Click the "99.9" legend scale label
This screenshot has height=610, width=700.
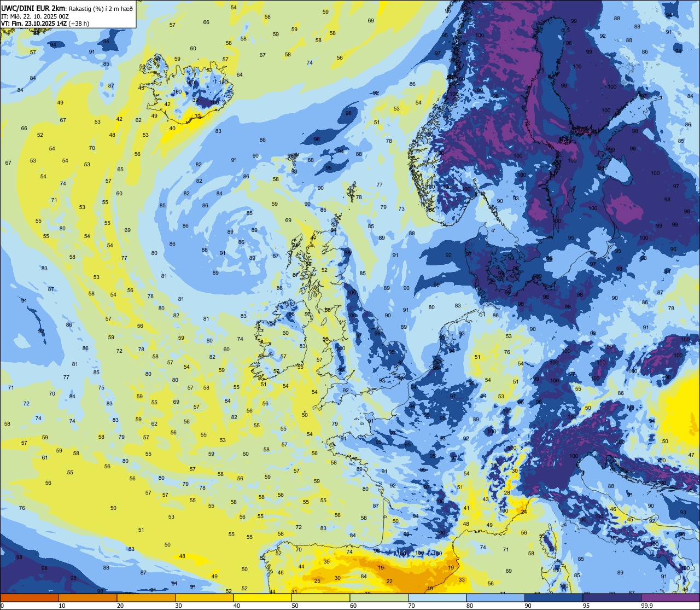pyautogui.click(x=647, y=606)
